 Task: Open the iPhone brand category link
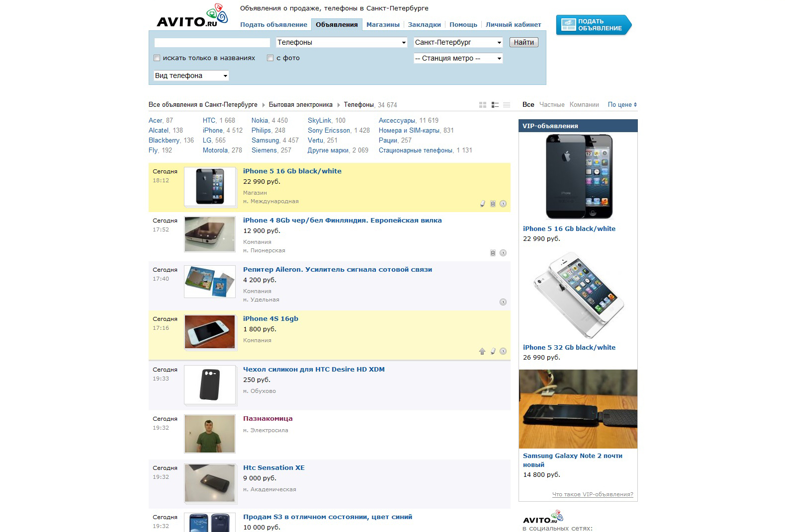tap(213, 131)
